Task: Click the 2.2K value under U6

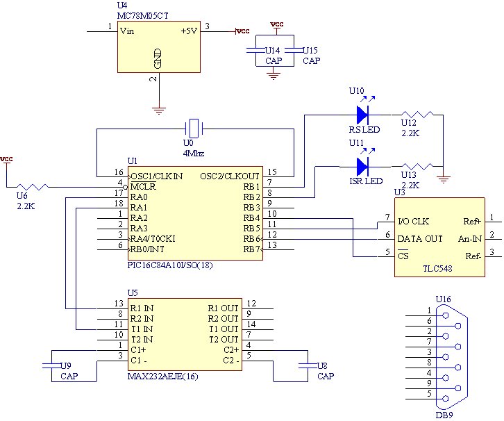Action: tap(26, 206)
